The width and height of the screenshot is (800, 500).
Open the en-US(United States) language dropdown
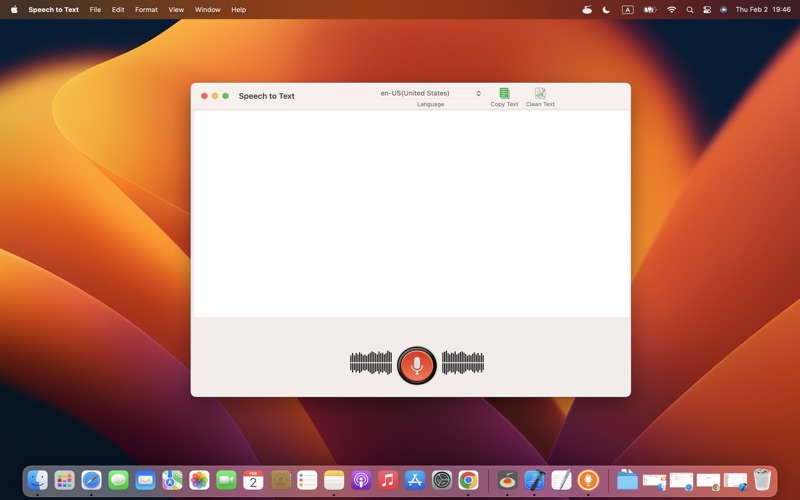pos(431,93)
